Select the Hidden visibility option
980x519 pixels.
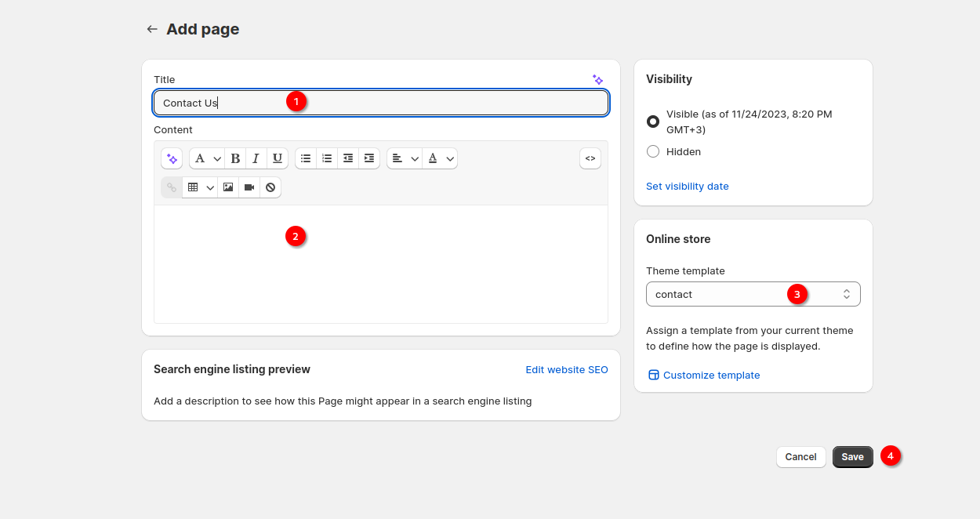(653, 151)
